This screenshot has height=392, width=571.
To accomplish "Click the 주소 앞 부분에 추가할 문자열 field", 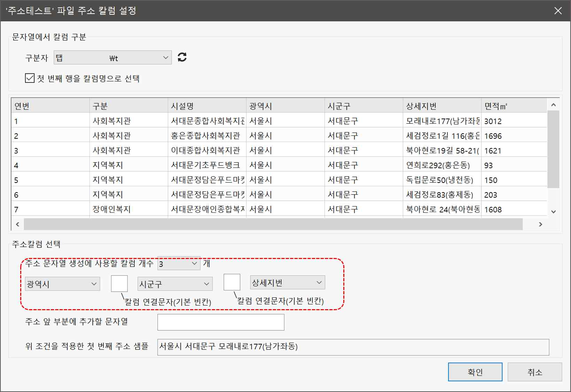I will coord(221,322).
